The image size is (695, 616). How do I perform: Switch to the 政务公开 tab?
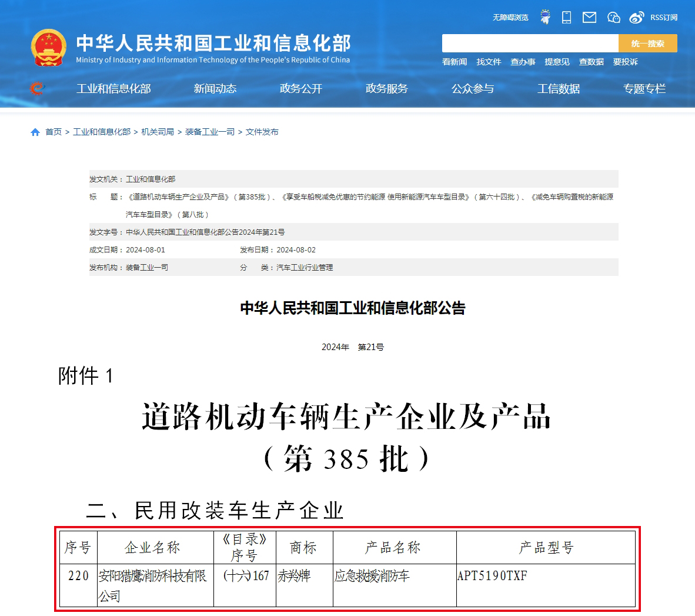click(300, 89)
